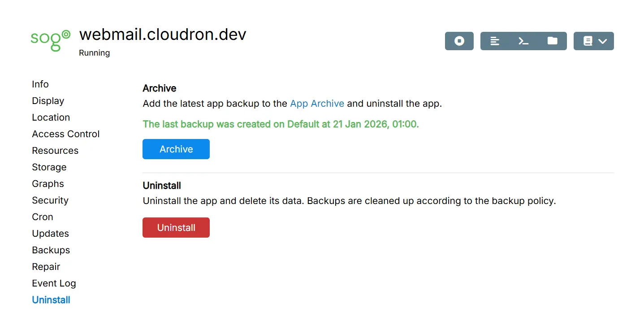Click the SOGo app logo
Viewport: 644px width, 330px height.
point(50,40)
